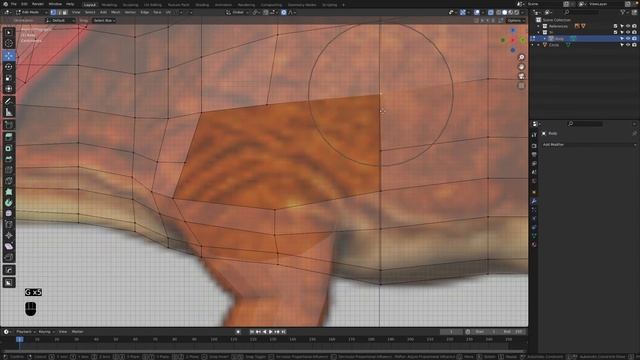This screenshot has width=640, height=360.
Task: Open the Mesh menu in viewport header
Action: pos(116,12)
